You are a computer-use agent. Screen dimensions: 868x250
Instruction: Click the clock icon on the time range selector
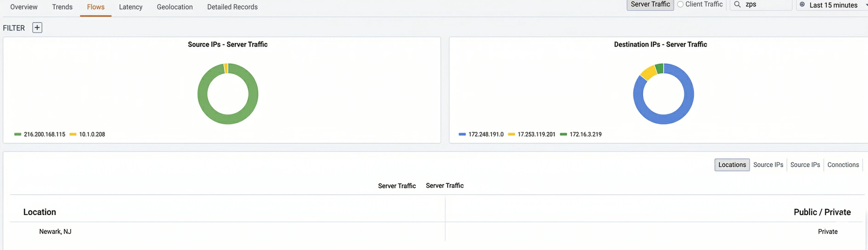click(x=803, y=5)
